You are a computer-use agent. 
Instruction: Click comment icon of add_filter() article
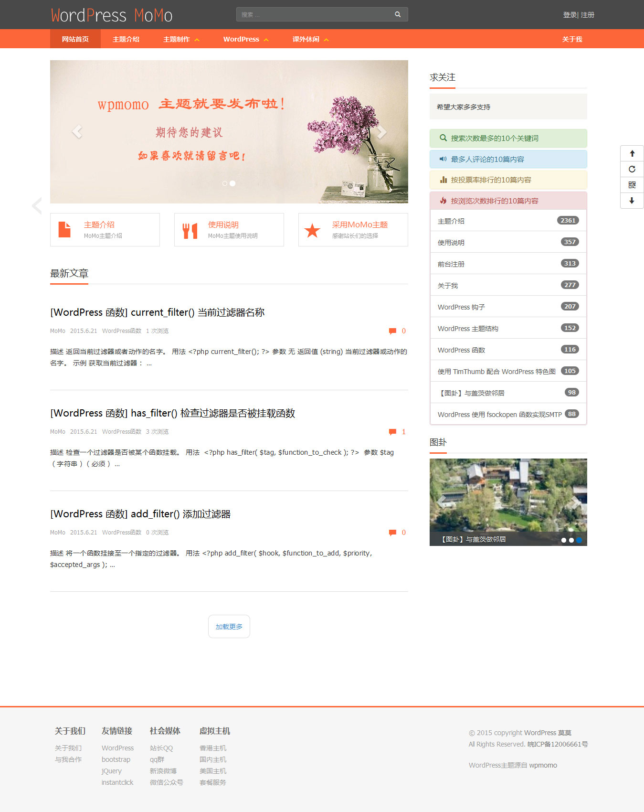392,533
